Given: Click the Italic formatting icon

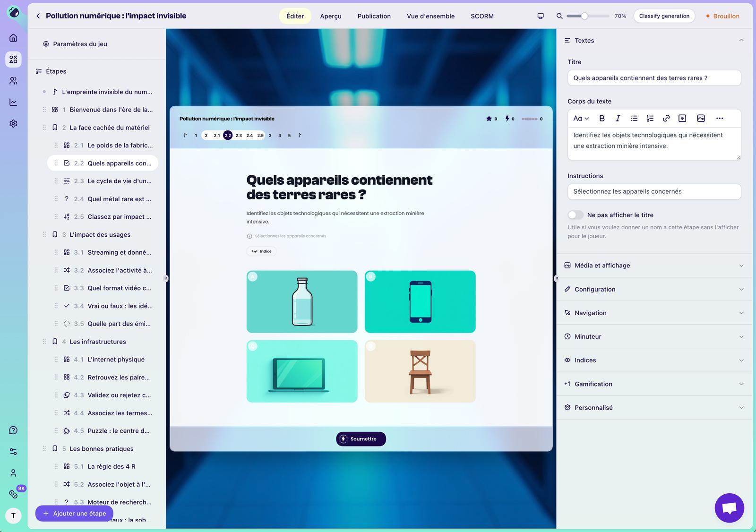Looking at the screenshot, I should click(618, 119).
